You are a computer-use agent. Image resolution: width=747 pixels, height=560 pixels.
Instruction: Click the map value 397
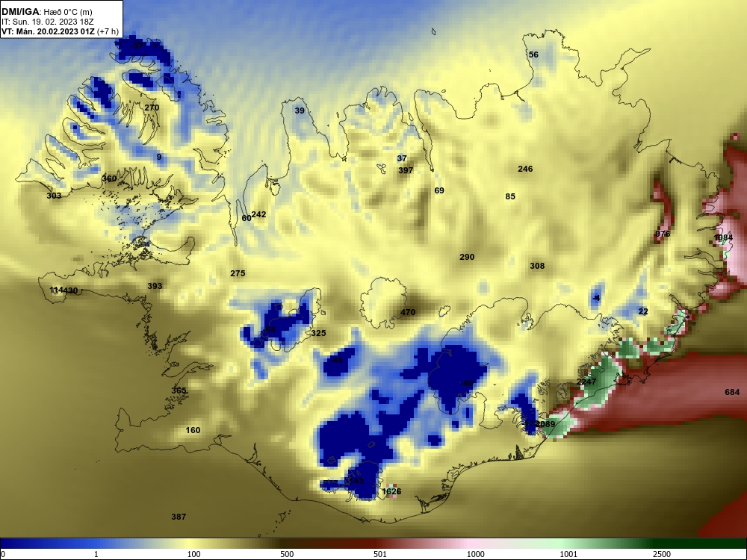point(406,170)
